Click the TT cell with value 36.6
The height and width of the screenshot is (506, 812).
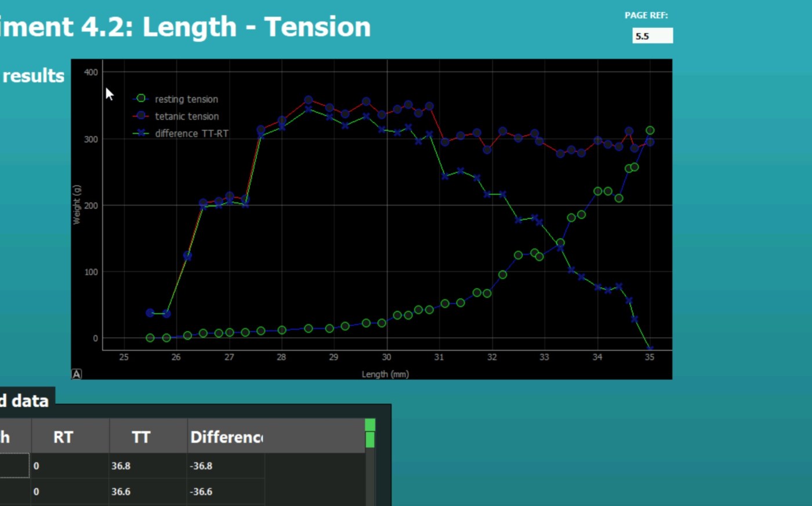[x=148, y=491]
